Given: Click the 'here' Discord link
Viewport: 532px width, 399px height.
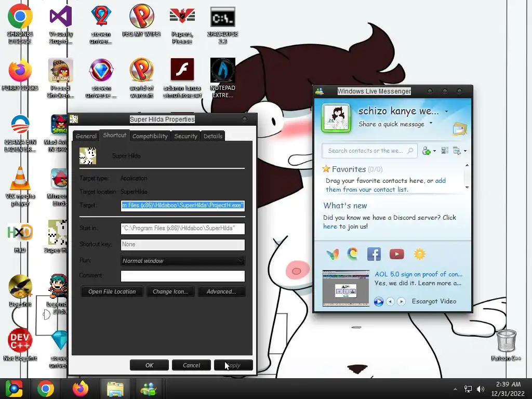Looking at the screenshot, I should coord(330,227).
